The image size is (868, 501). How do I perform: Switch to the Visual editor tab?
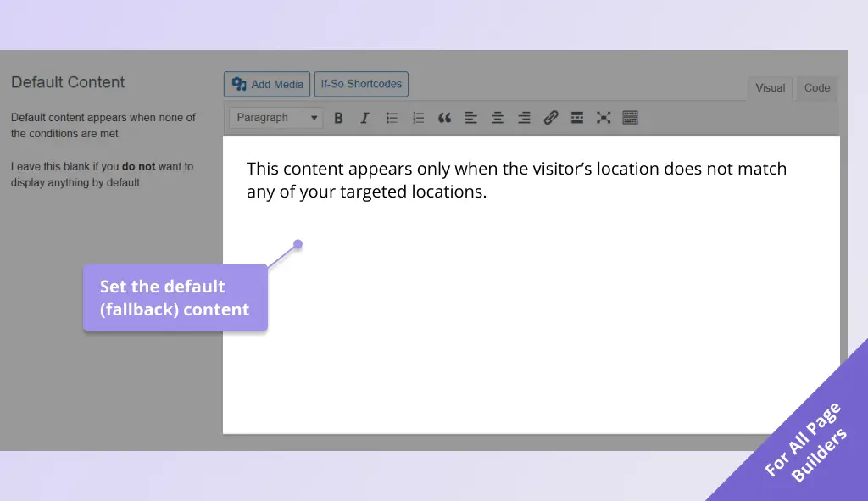[770, 88]
